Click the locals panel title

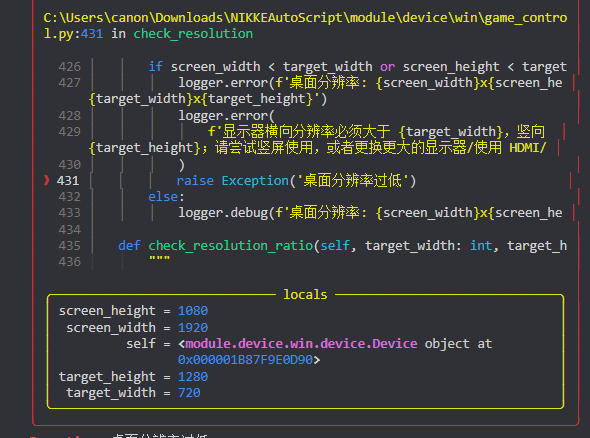click(305, 294)
